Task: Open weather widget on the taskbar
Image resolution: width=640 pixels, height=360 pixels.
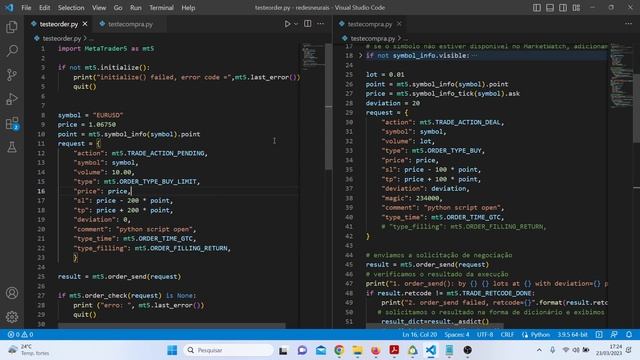Action: tap(29, 350)
